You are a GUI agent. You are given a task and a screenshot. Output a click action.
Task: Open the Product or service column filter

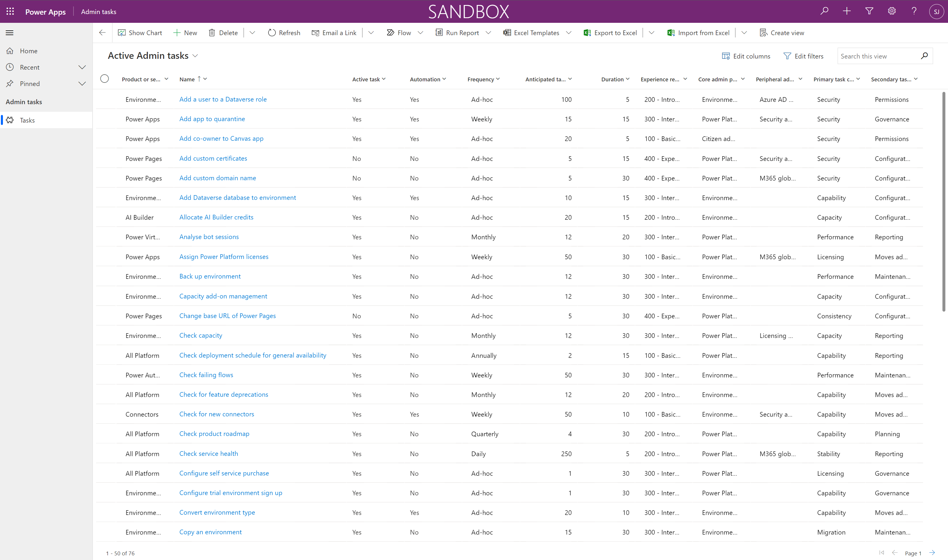[x=165, y=79]
